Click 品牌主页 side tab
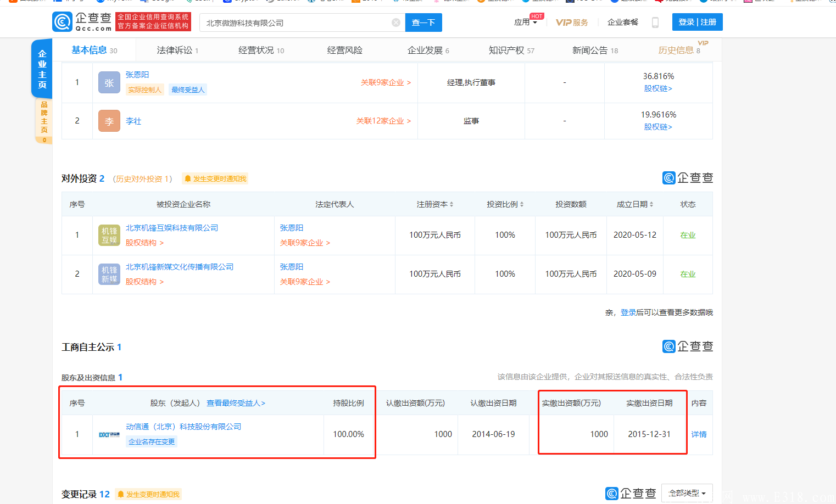The height and width of the screenshot is (504, 836). (44, 121)
